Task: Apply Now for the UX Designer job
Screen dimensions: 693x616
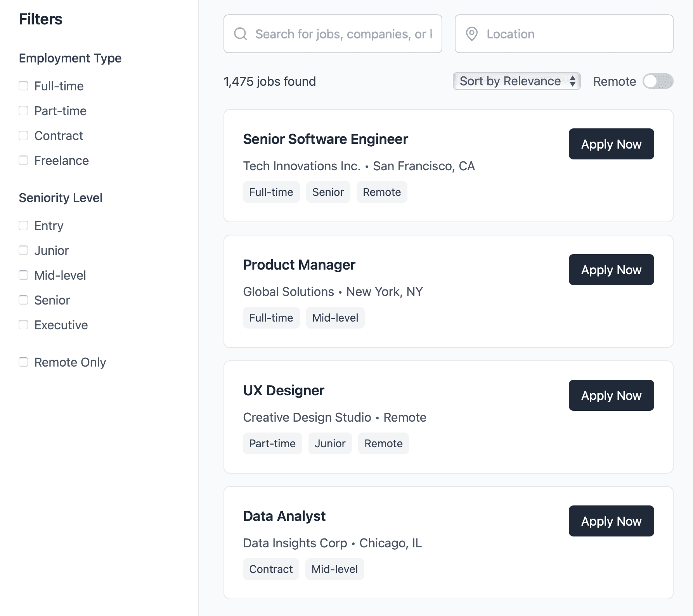Action: coord(611,395)
